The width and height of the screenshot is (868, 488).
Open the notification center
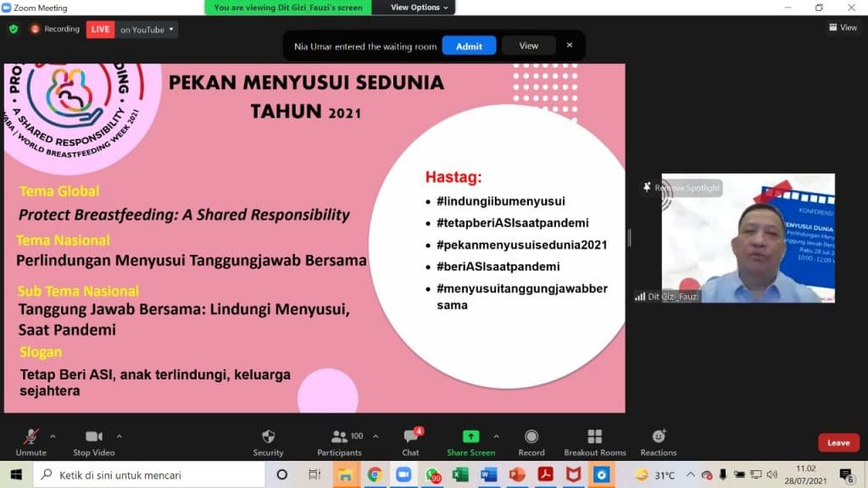click(846, 474)
